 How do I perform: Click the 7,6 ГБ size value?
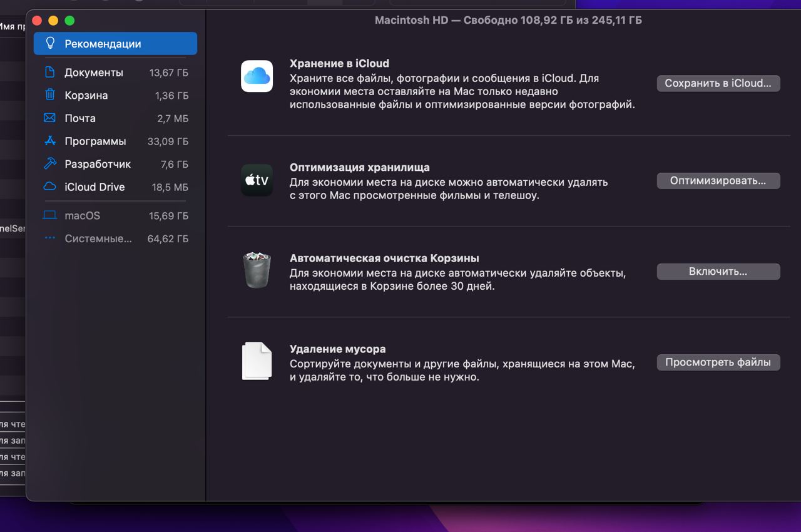175,164
